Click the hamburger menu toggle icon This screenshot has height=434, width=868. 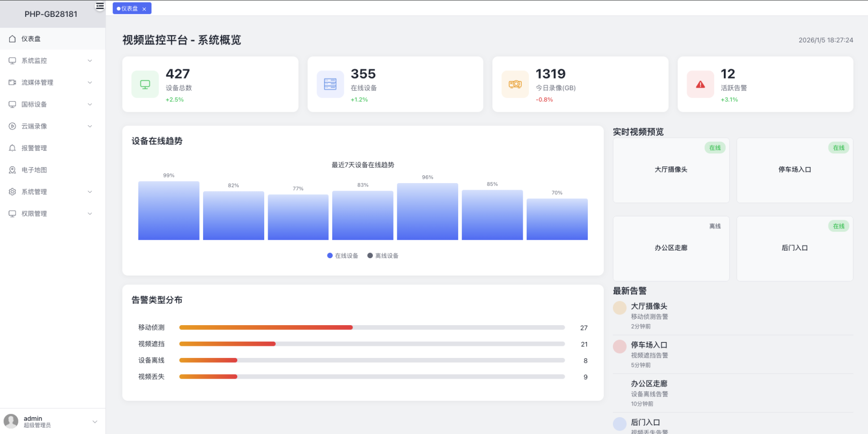click(99, 6)
